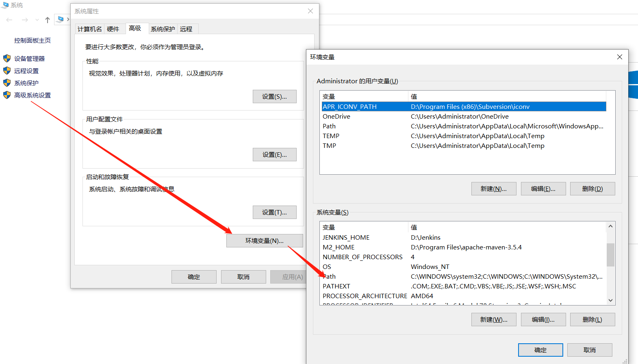Screen dimensions: 638x364
Task: Click the forward arrow in the System window
Action: click(x=25, y=20)
